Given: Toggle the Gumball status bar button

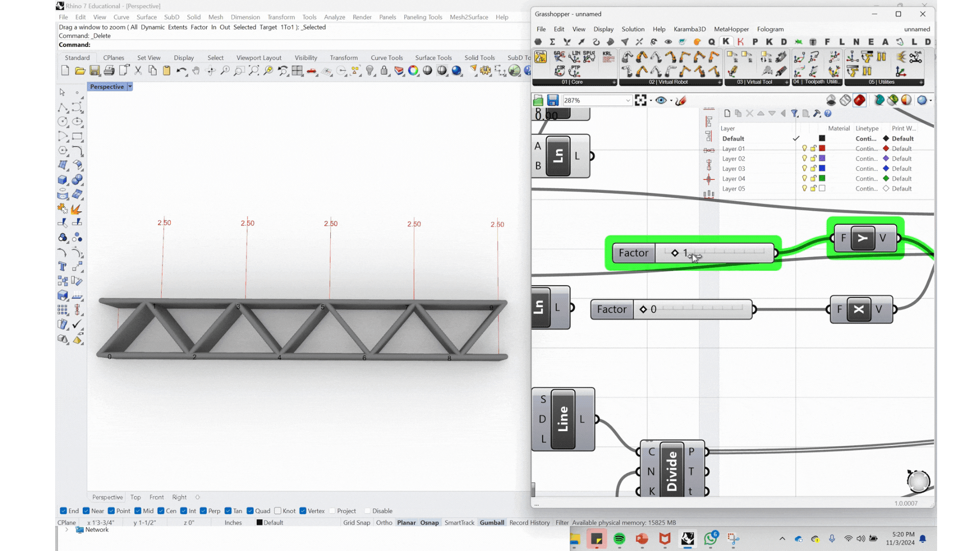Looking at the screenshot, I should [x=492, y=522].
